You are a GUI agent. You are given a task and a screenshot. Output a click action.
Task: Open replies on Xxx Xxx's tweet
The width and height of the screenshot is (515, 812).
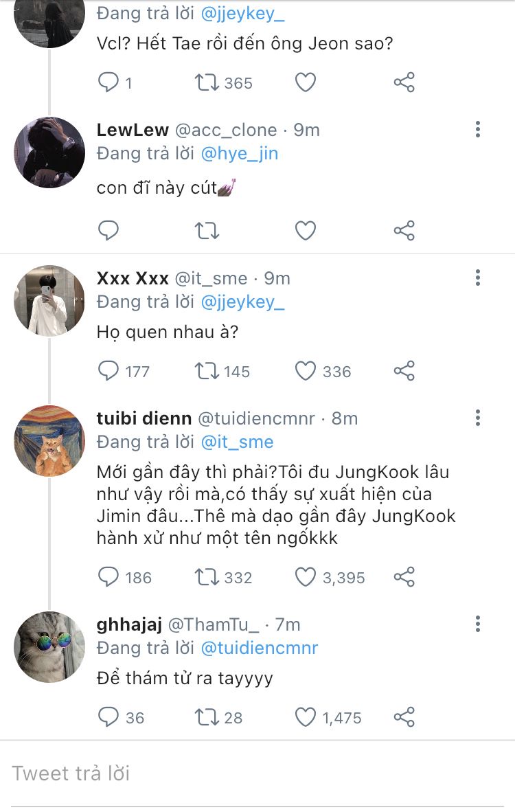tap(108, 371)
